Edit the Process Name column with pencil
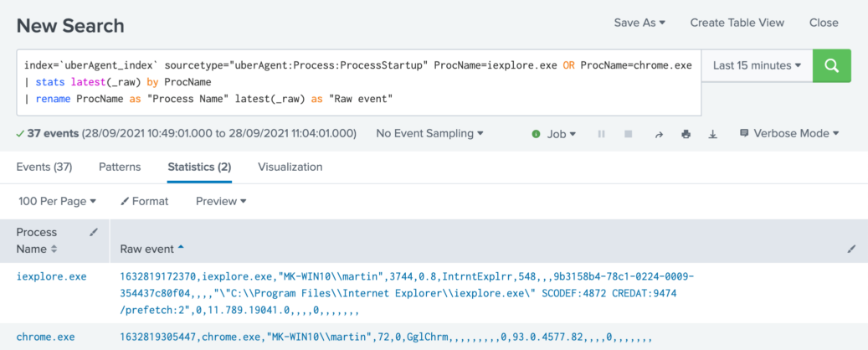Screen dimensions: 868x350 pos(94,232)
